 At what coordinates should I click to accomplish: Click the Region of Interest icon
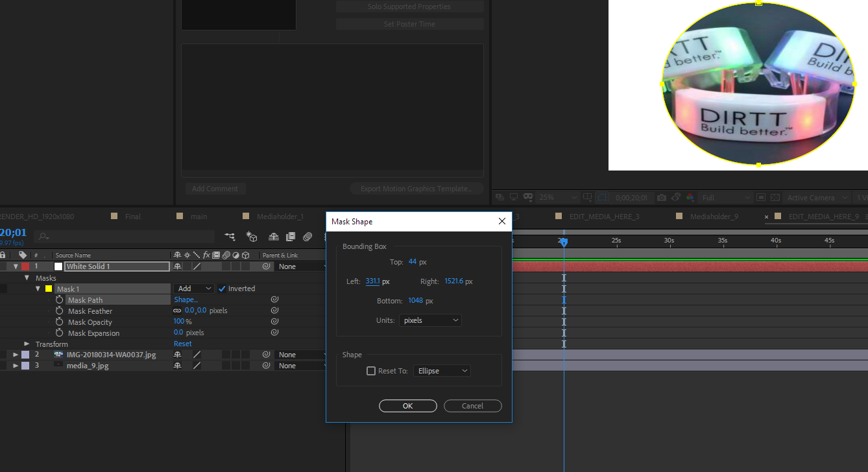(x=762, y=198)
